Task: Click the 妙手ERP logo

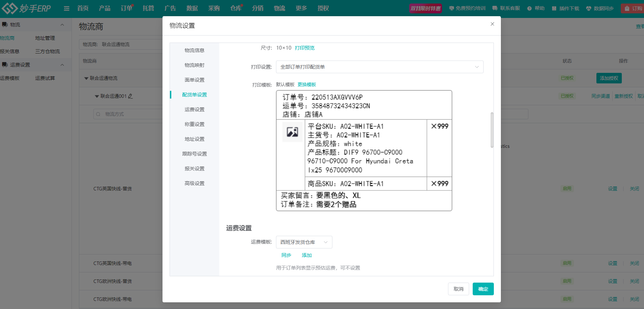Action: pyautogui.click(x=26, y=8)
